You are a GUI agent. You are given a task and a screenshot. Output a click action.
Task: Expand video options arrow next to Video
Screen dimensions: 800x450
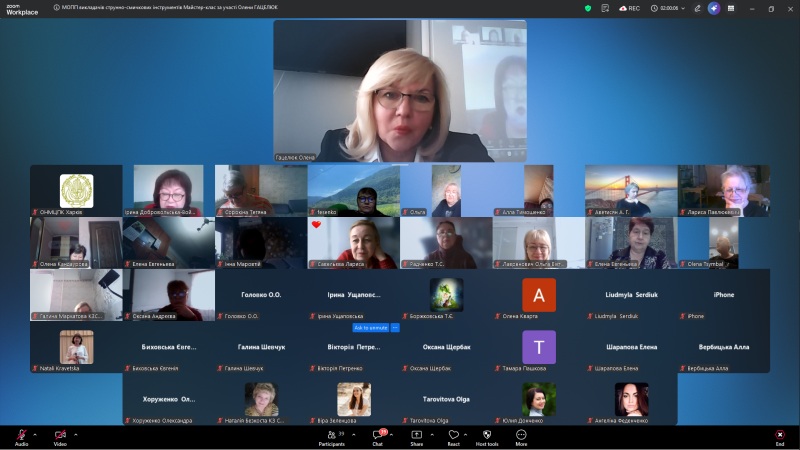pos(75,435)
